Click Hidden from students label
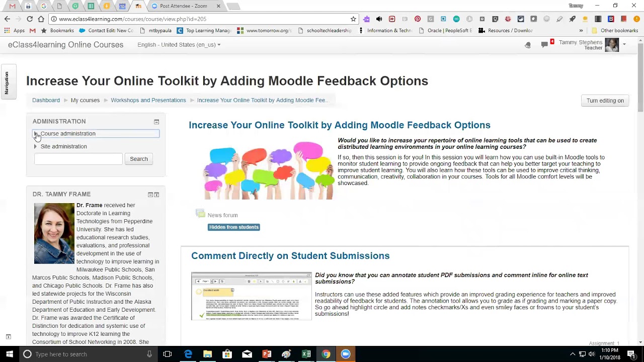 click(234, 227)
